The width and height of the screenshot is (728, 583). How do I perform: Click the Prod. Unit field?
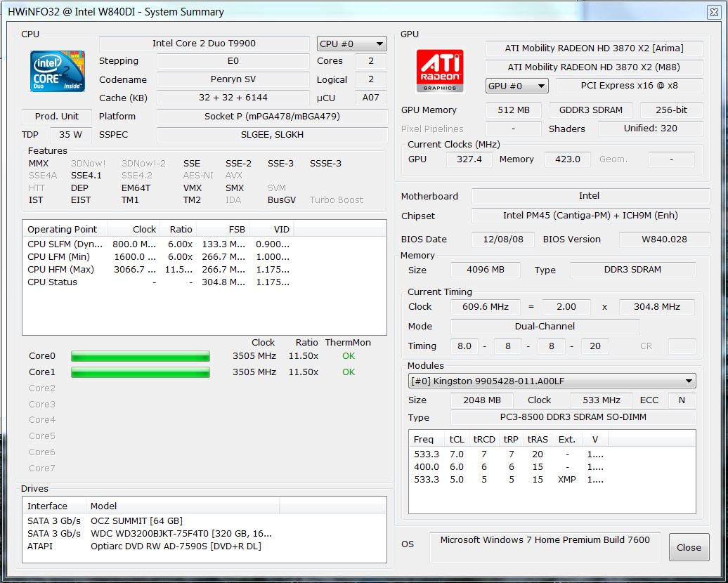pos(57,117)
